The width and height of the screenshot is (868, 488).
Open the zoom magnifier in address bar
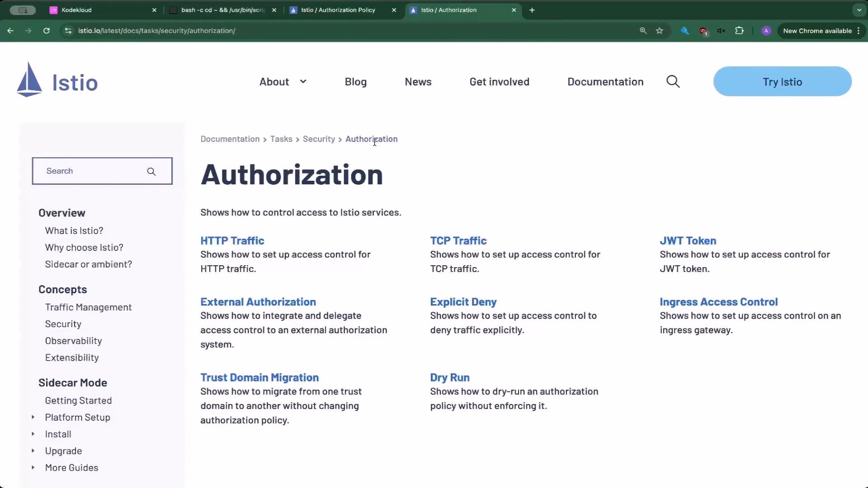pyautogui.click(x=643, y=31)
